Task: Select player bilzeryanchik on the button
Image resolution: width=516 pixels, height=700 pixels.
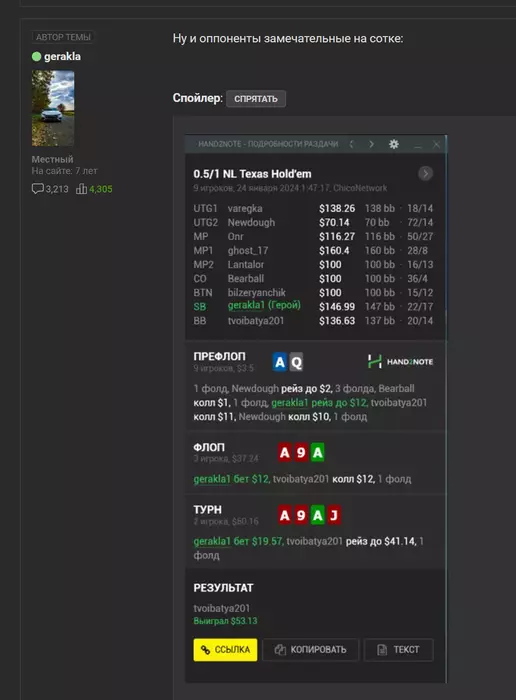Action: pos(313,293)
